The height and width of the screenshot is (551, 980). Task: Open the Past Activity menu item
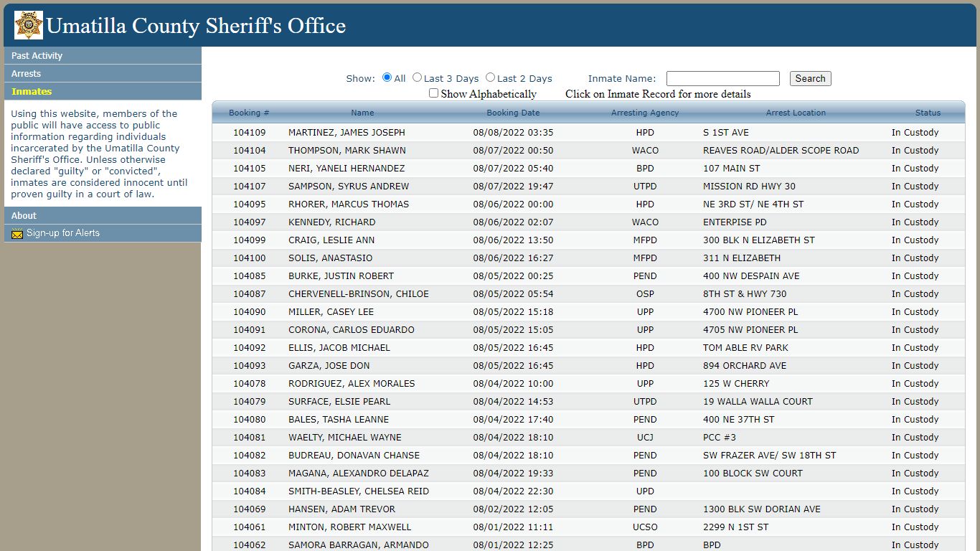103,55
